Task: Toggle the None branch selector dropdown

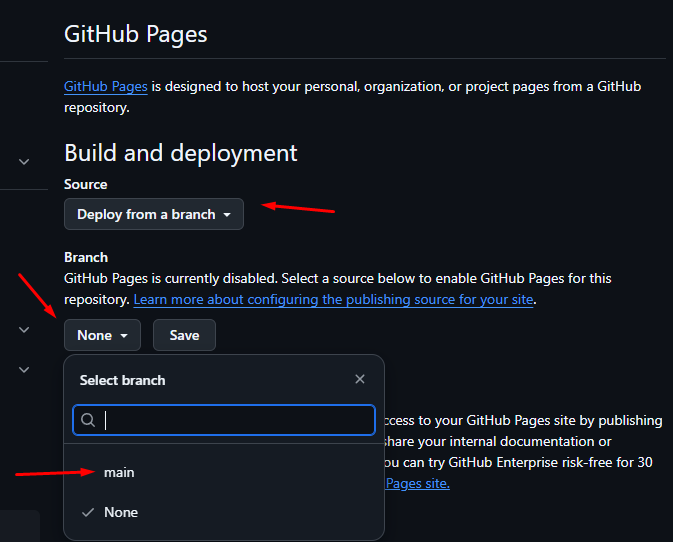Action: pos(102,335)
